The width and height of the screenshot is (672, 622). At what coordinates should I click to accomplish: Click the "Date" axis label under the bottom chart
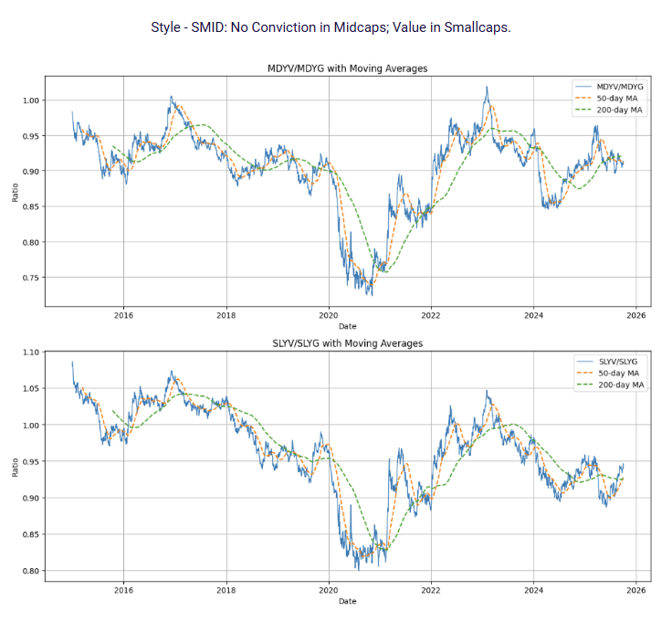tap(348, 601)
